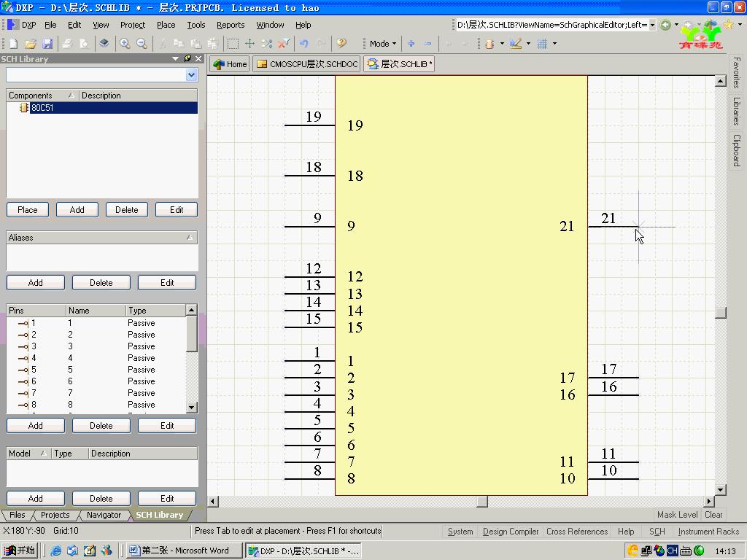This screenshot has width=747, height=560.
Task: Select the Move cross-arrows tool
Action: [x=249, y=44]
